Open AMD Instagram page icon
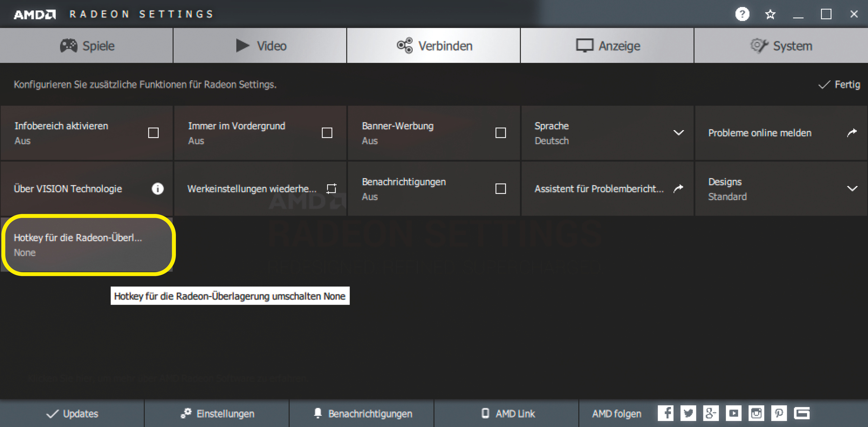The image size is (868, 427). 756,413
